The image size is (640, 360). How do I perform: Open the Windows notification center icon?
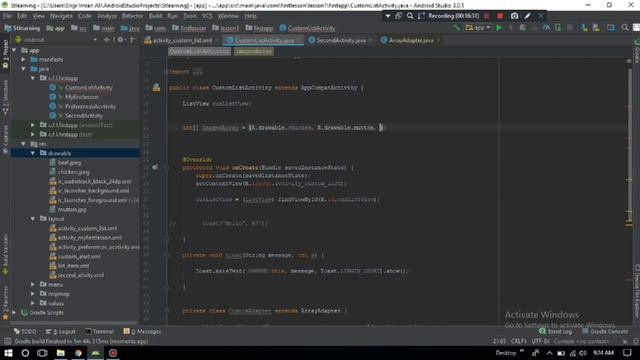[x=627, y=353]
